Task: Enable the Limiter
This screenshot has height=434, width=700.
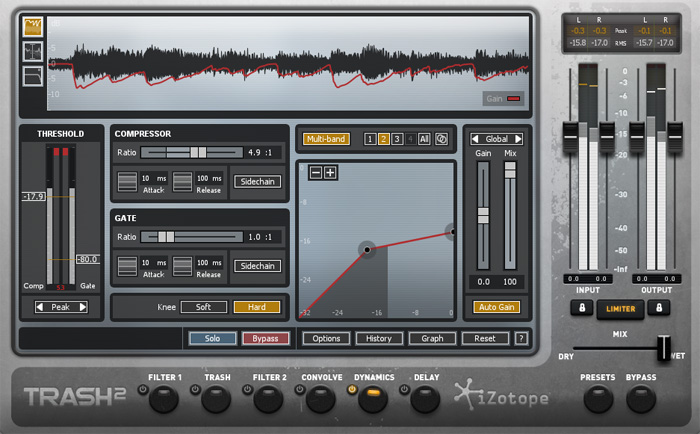Action: click(x=621, y=309)
